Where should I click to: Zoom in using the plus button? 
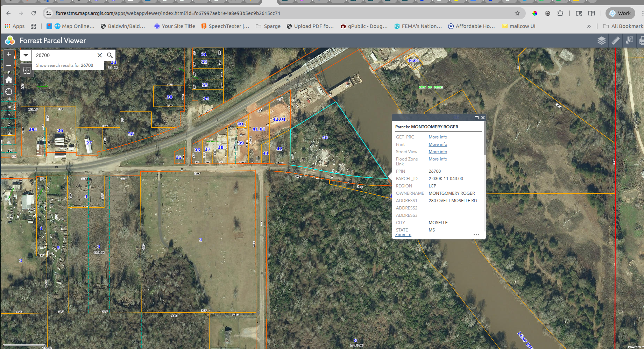pyautogui.click(x=8, y=55)
